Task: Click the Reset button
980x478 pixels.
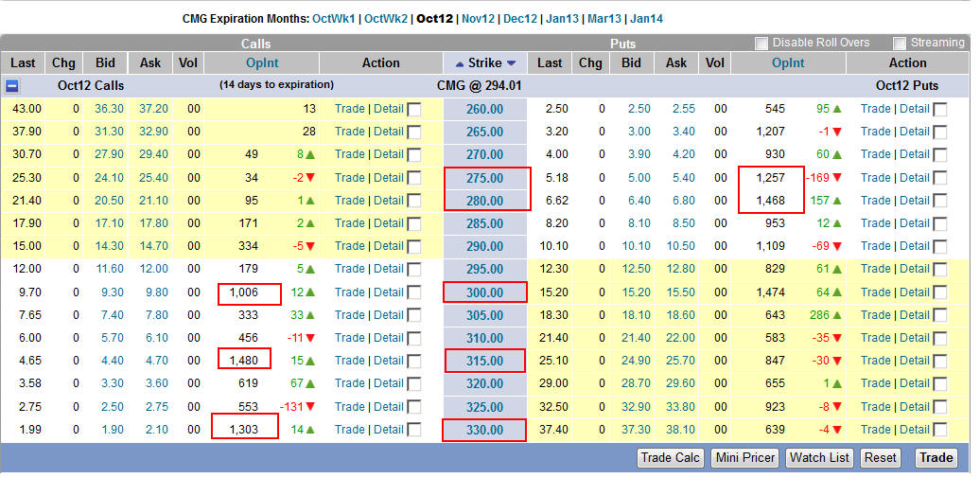Action: [880, 457]
